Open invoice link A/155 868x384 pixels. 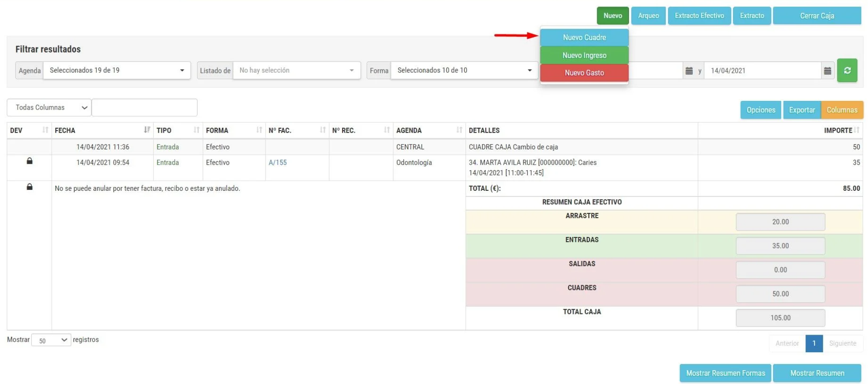click(x=278, y=162)
